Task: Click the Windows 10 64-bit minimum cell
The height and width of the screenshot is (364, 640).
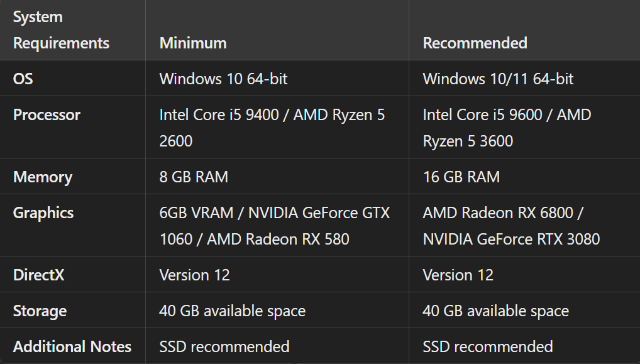Action: pos(223,79)
